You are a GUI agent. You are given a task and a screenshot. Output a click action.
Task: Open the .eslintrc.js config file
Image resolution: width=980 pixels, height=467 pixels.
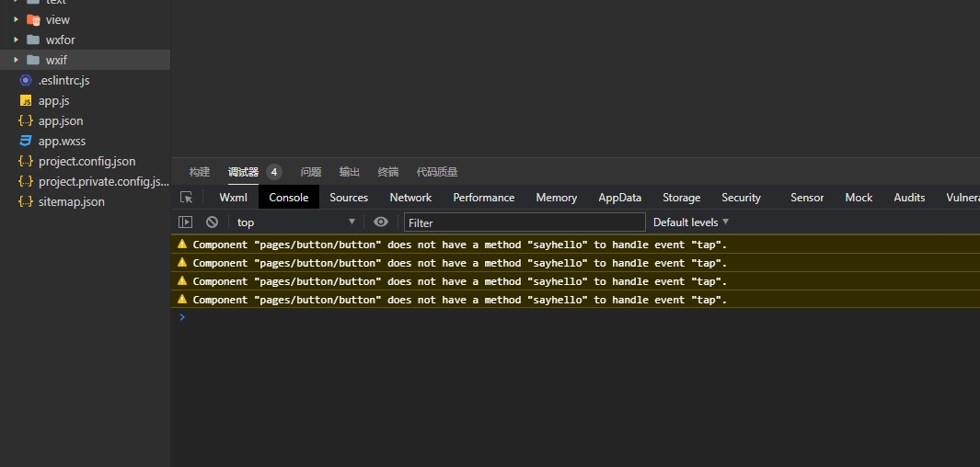pos(63,81)
